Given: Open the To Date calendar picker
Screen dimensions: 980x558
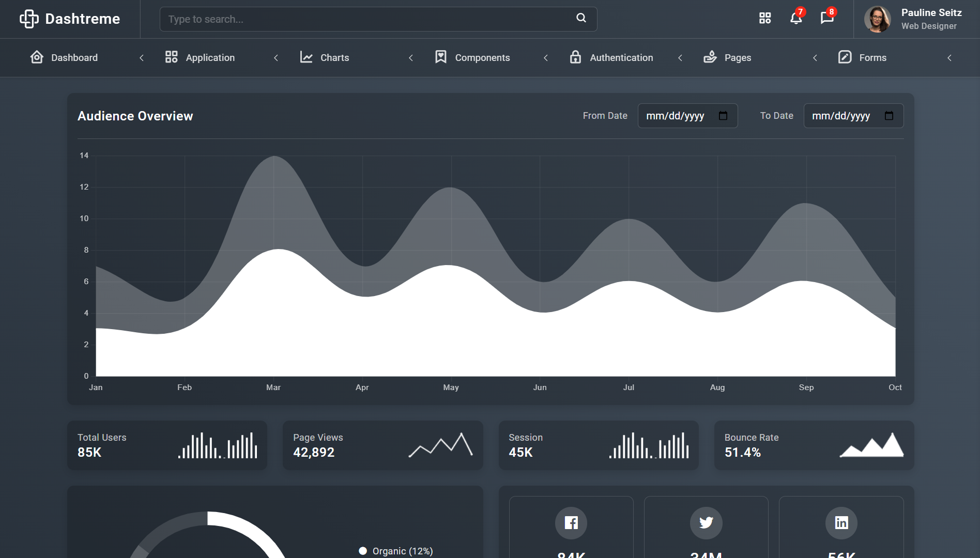Looking at the screenshot, I should pyautogui.click(x=889, y=116).
